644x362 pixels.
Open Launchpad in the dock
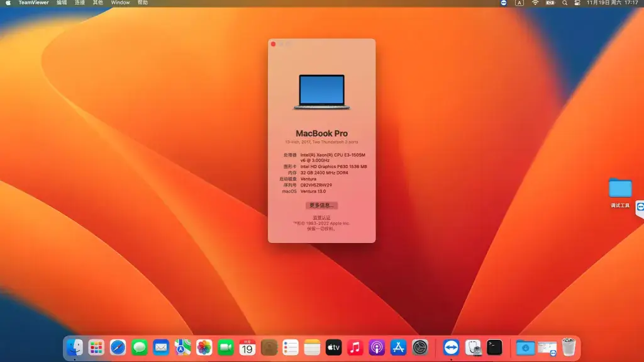pos(96,348)
